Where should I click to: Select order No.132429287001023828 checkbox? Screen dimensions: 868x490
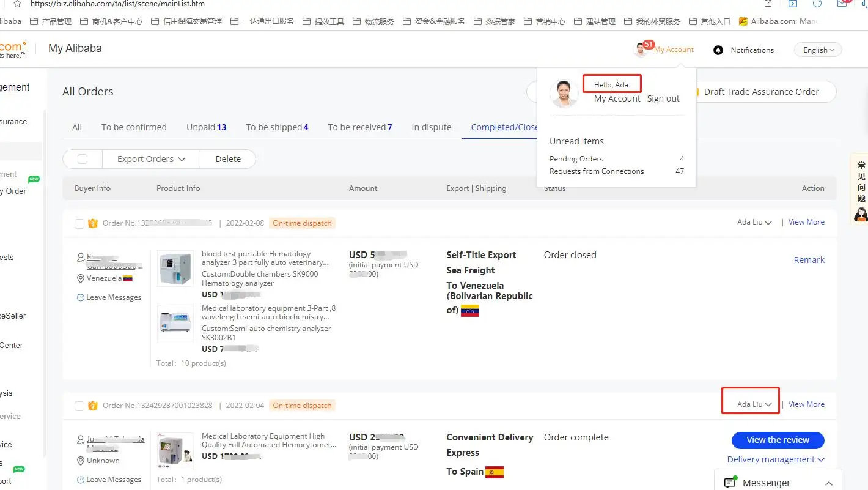tap(79, 406)
